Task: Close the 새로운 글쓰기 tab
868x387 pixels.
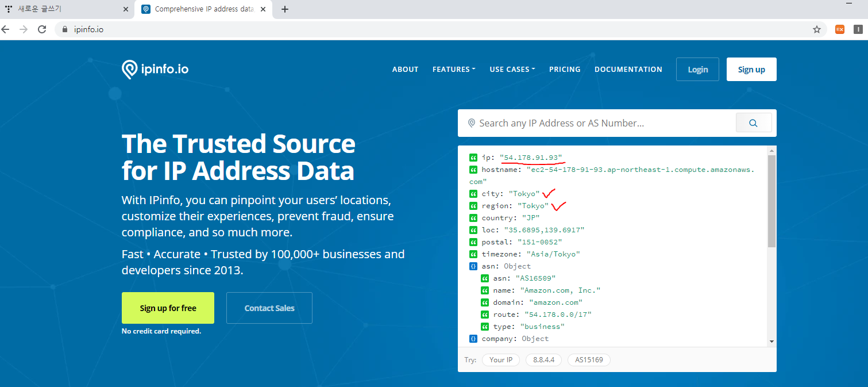Action: point(126,9)
